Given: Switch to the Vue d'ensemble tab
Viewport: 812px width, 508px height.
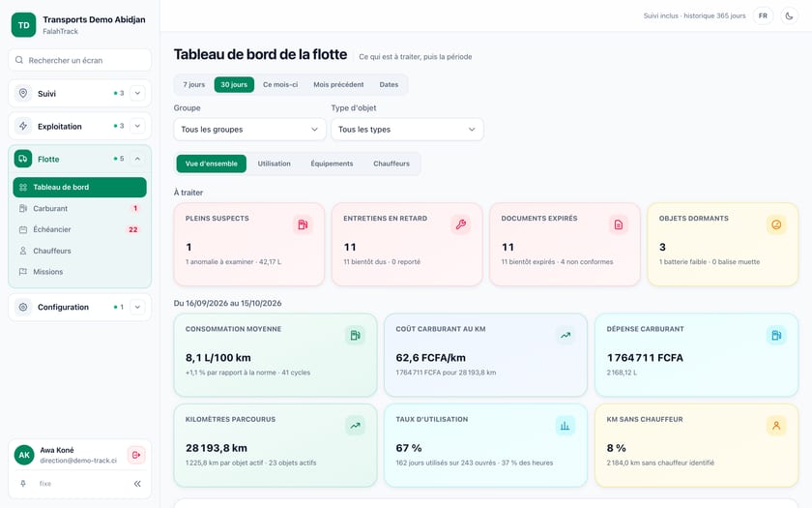Looking at the screenshot, I should click(212, 164).
